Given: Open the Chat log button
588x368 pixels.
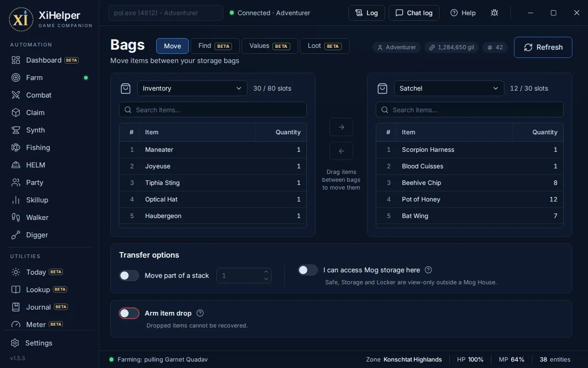Looking at the screenshot, I should pyautogui.click(x=414, y=13).
